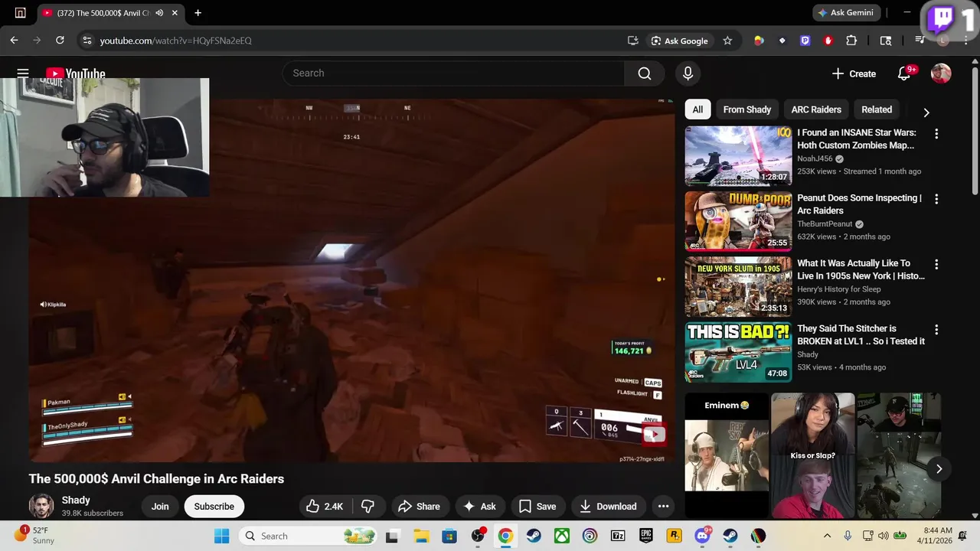The width and height of the screenshot is (980, 551).
Task: Save the video to a playlist
Action: point(537,506)
